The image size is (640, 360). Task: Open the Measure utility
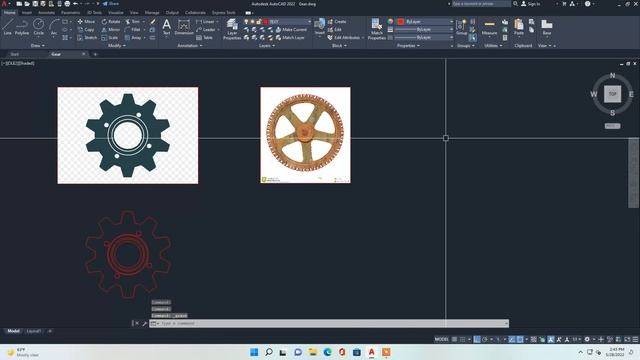coord(489,27)
